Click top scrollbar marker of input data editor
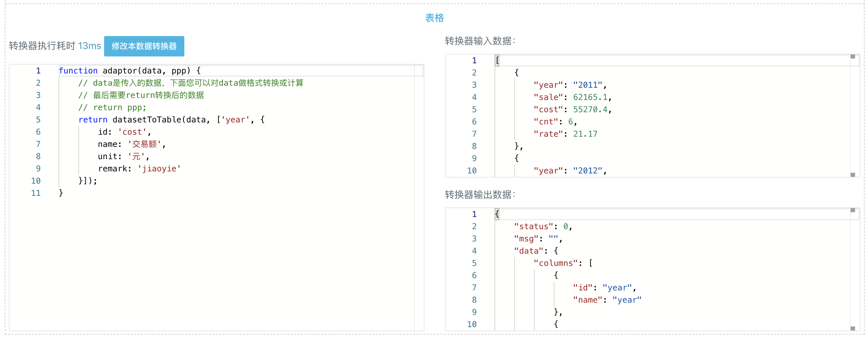The image size is (868, 338). (853, 57)
